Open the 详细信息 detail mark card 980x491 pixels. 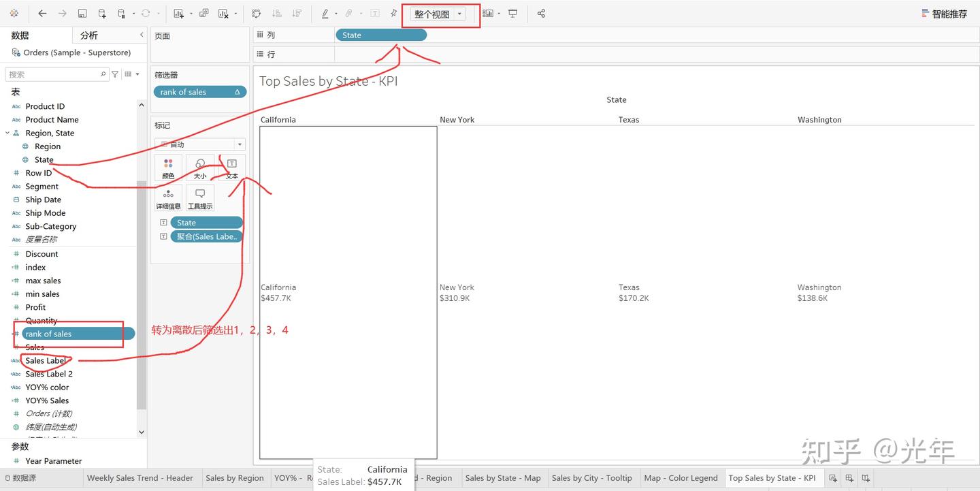coord(168,198)
